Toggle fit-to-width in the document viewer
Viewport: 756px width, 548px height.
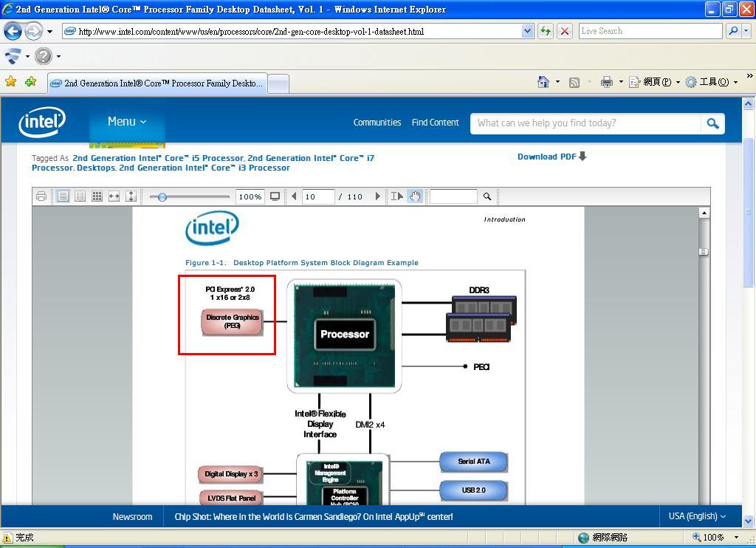pyautogui.click(x=114, y=196)
